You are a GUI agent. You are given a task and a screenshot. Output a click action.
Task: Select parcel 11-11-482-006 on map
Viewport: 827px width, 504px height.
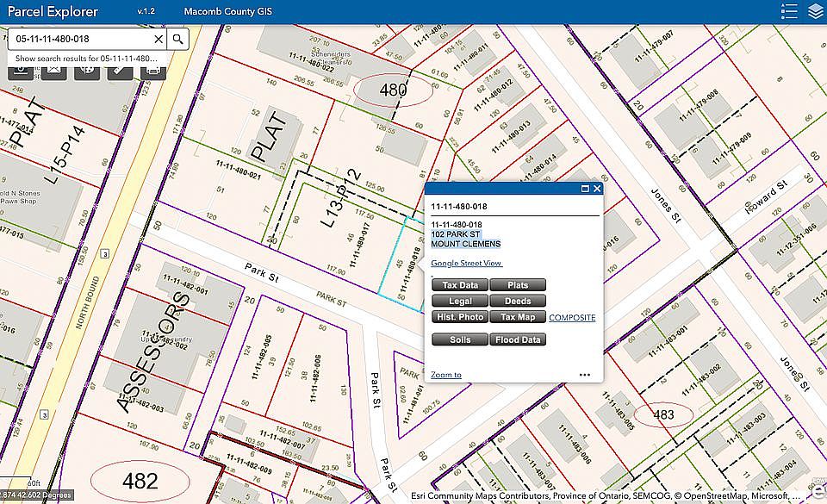pos(317,378)
